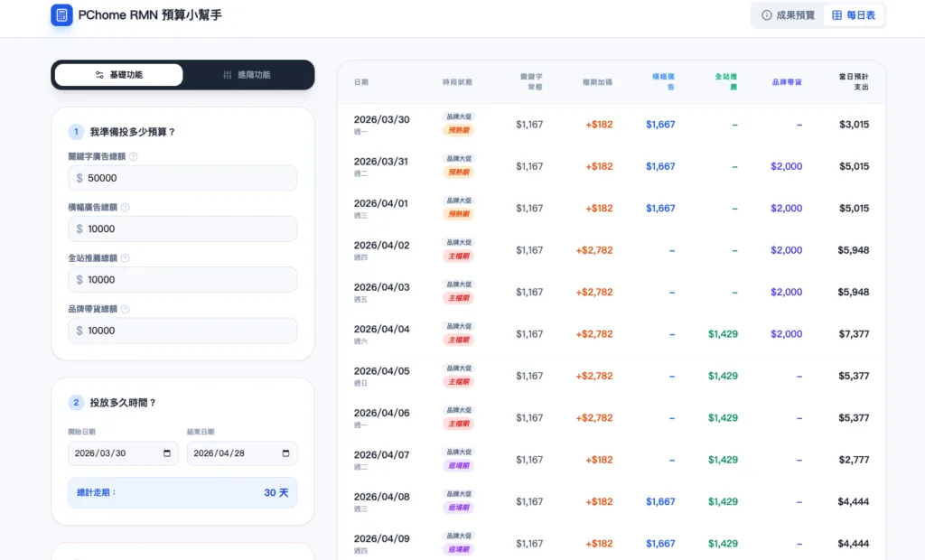
Task: Open calendar picker icon for 結束日期
Action: [x=286, y=453]
